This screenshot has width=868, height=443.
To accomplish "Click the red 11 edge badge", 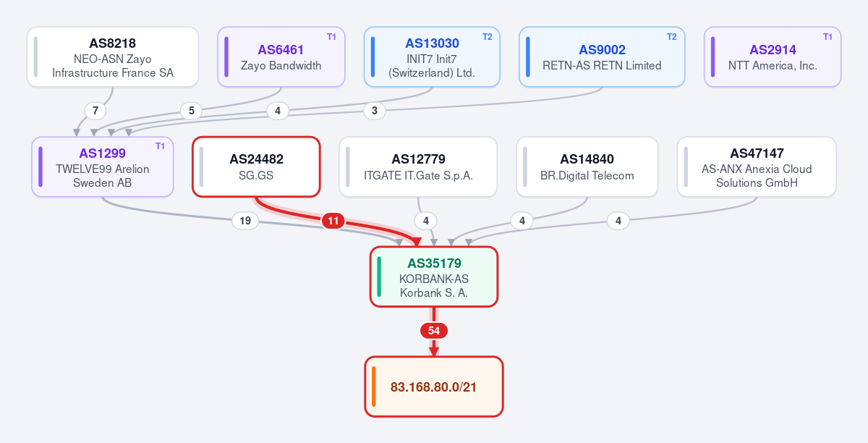I will 333,221.
